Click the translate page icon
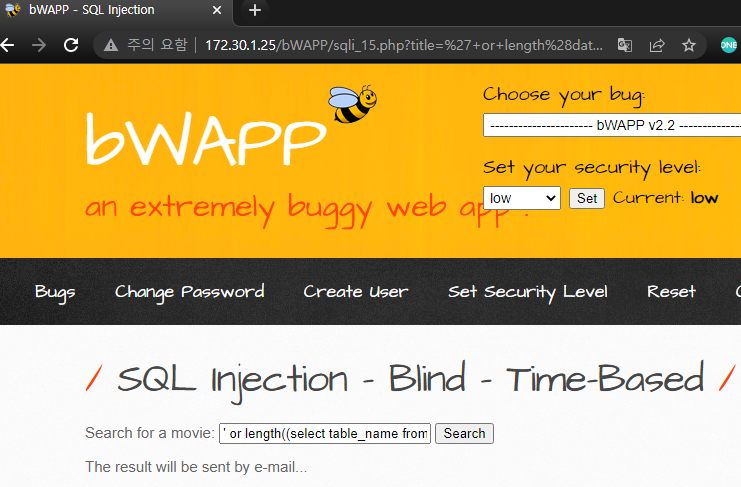 pyautogui.click(x=625, y=45)
